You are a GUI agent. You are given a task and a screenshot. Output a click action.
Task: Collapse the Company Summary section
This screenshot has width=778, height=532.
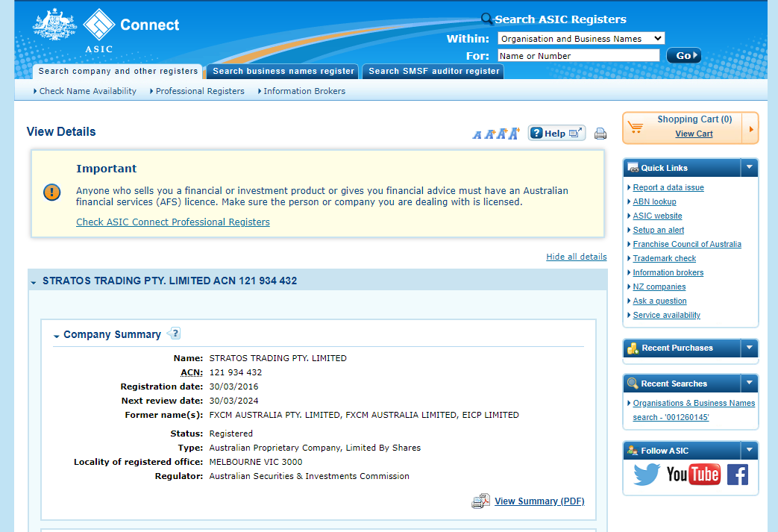pos(57,336)
